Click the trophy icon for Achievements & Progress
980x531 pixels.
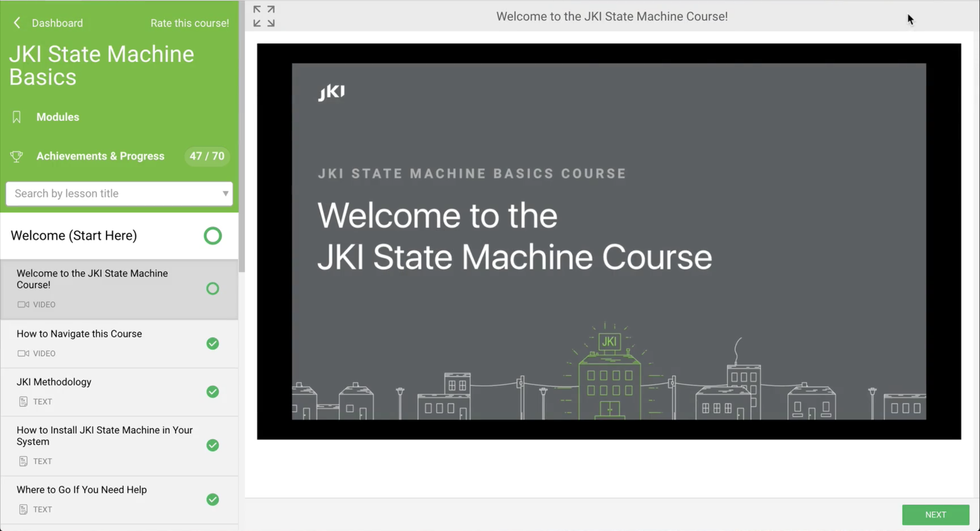click(x=16, y=156)
